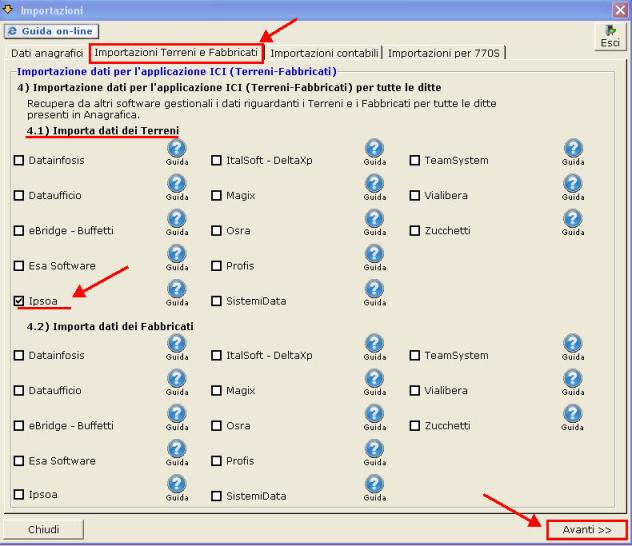The width and height of the screenshot is (632, 546).
Task: Select ItalSoft - DeltaXp checkbox under Terreni
Action: click(216, 160)
